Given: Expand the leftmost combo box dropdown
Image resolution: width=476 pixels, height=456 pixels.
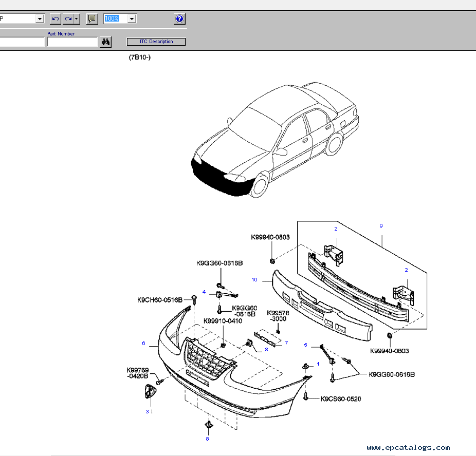Looking at the screenshot, I should 40,19.
